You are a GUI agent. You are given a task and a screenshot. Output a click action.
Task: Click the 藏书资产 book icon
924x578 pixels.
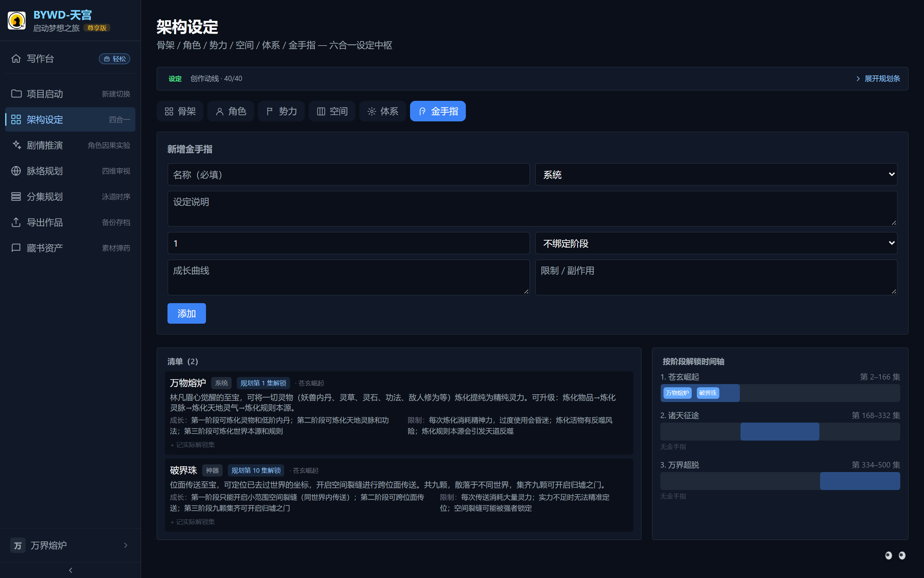(16, 248)
